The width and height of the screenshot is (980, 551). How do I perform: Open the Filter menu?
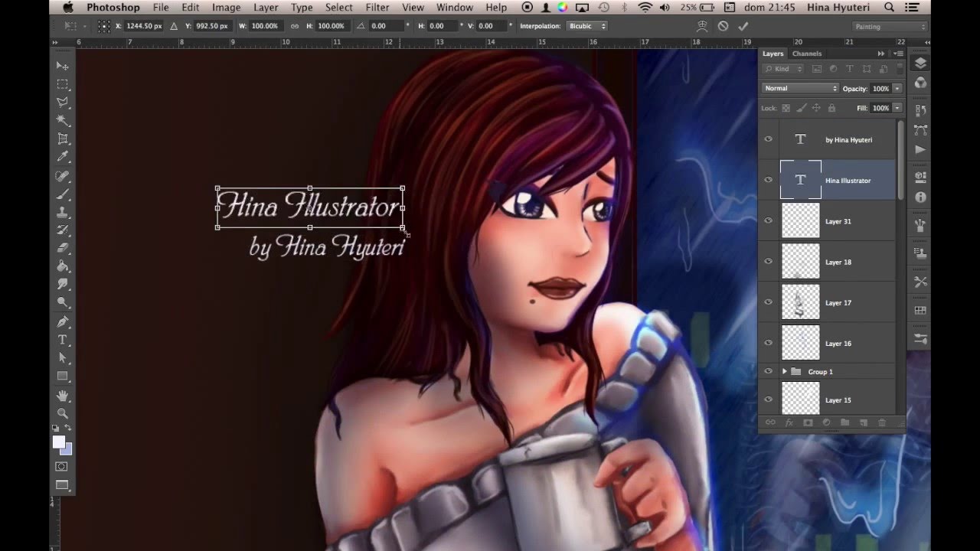click(x=377, y=8)
